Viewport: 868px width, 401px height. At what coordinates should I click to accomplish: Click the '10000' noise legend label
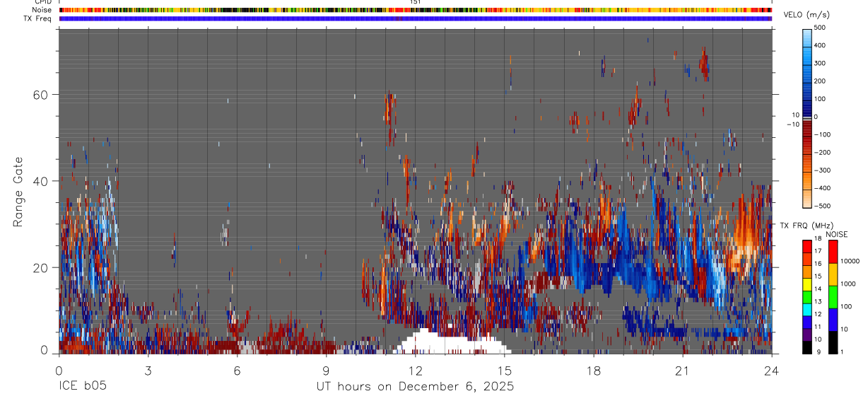849,261
